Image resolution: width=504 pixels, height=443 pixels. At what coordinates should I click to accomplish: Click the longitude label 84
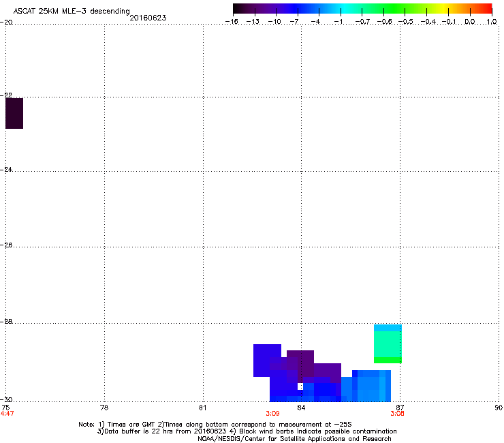(301, 408)
